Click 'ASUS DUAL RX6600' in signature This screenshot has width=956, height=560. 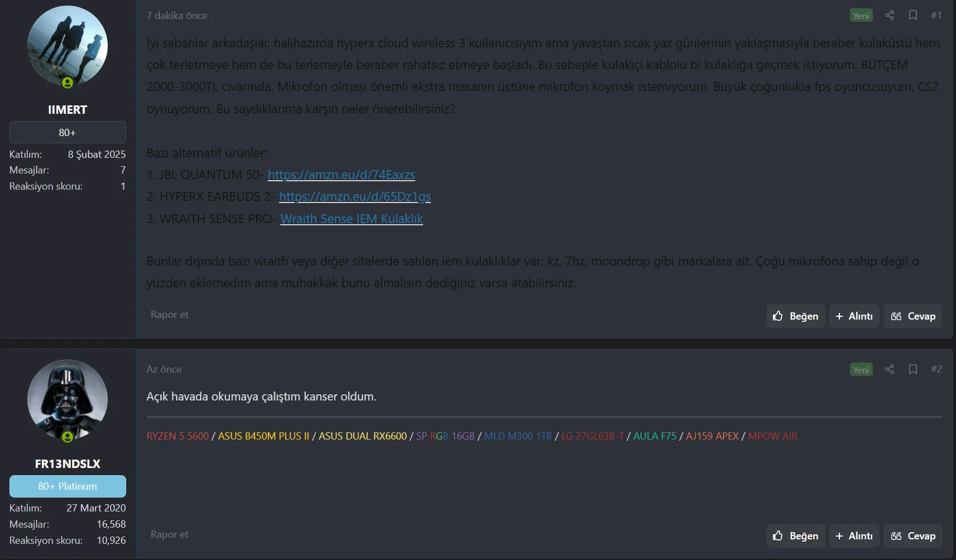click(363, 436)
